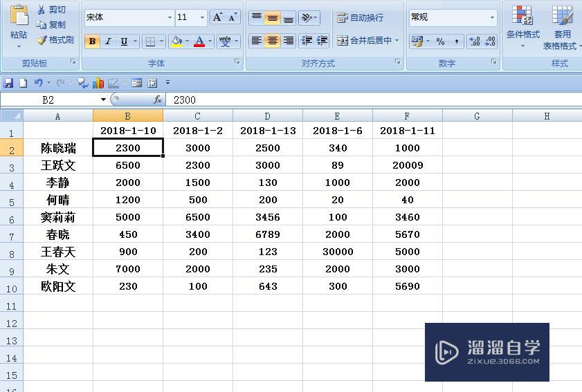Open the insert function fx button
The width and height of the screenshot is (582, 392).
click(158, 100)
